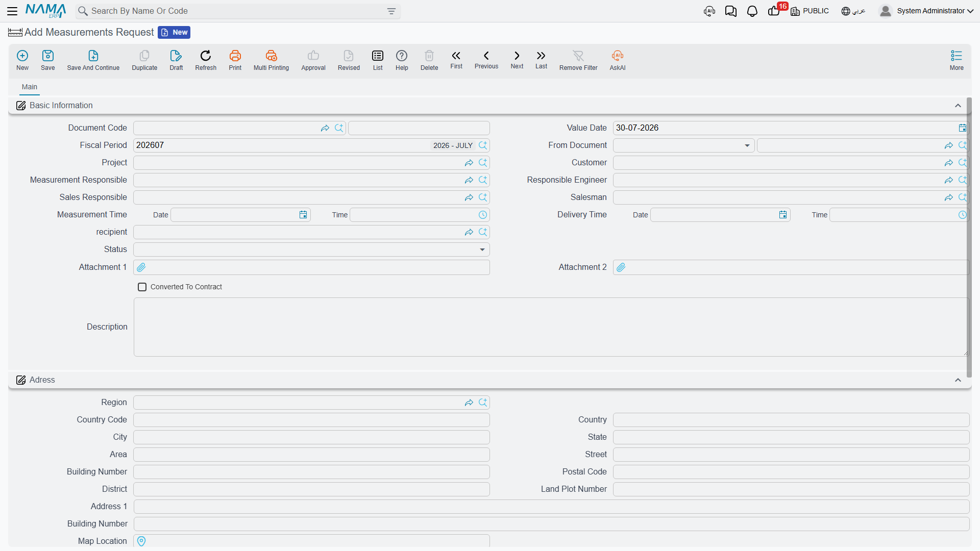This screenshot has height=551, width=980.
Task: Click Map Location pin icon
Action: click(141, 541)
